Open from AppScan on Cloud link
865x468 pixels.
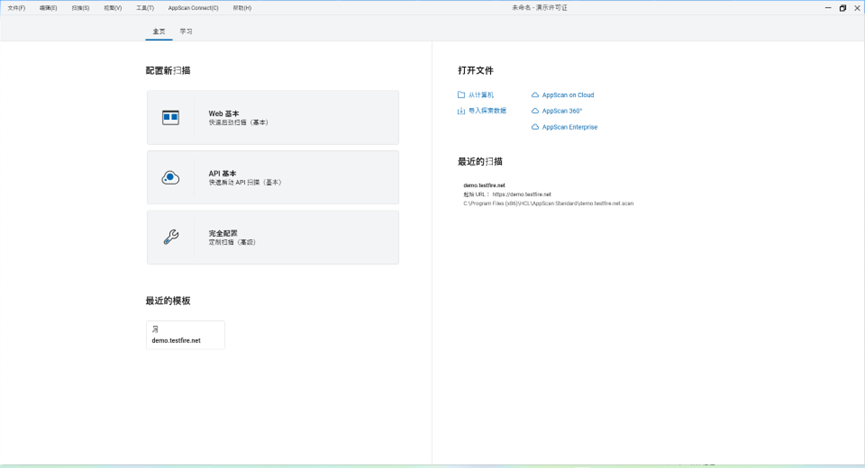click(x=568, y=95)
